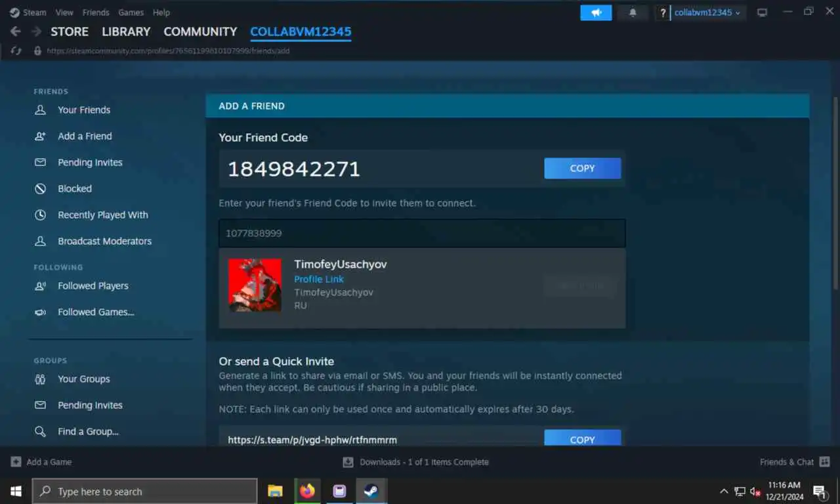Switch to Big Picture display icon
The height and width of the screenshot is (504, 840).
point(762,12)
